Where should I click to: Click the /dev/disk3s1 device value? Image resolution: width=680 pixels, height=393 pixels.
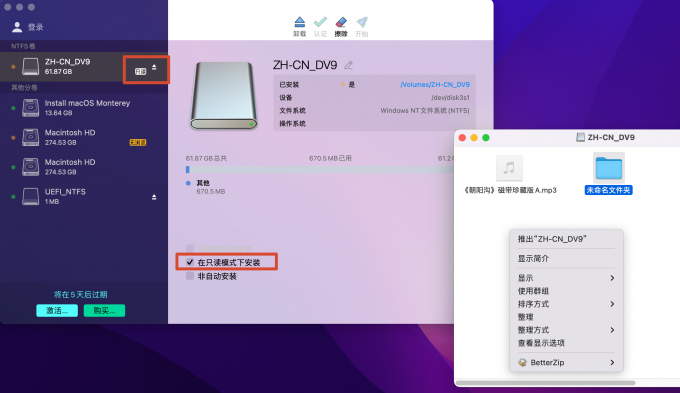point(450,98)
